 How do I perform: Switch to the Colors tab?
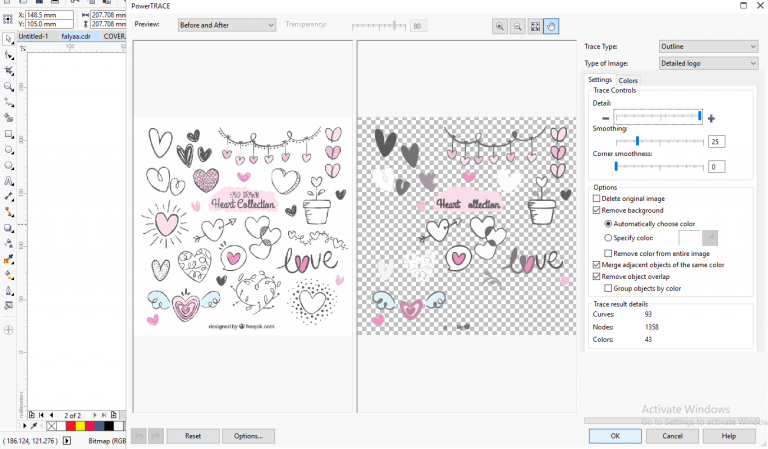click(627, 80)
